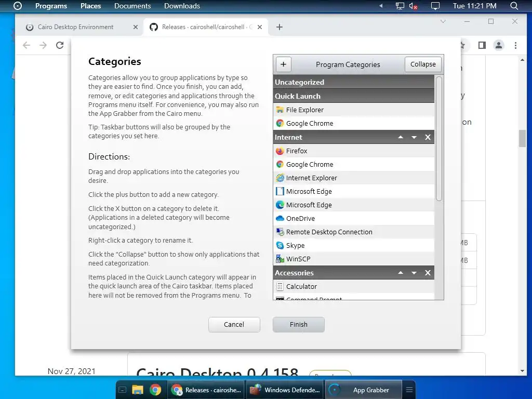Select Google Chrome under Internet category
Viewport: 532px width, 399px height.
353,164
